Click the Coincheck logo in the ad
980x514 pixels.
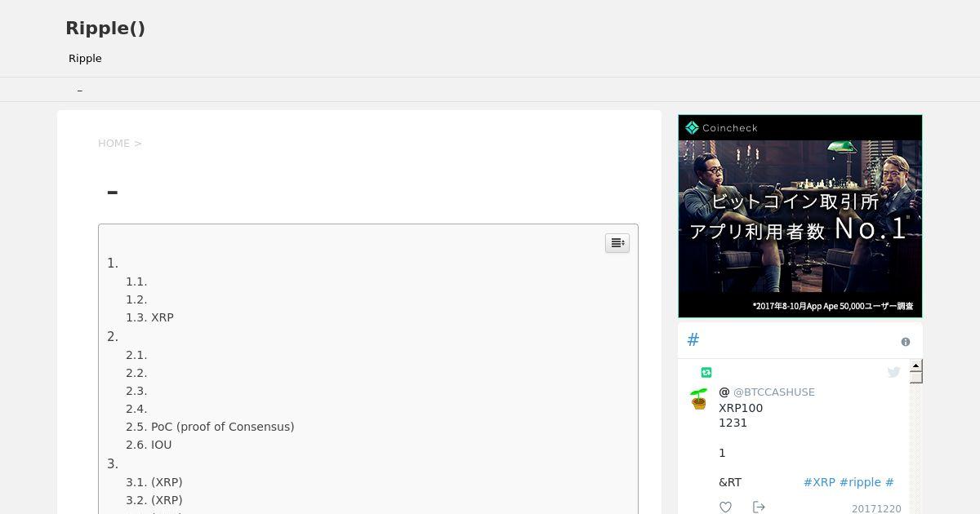(x=721, y=127)
